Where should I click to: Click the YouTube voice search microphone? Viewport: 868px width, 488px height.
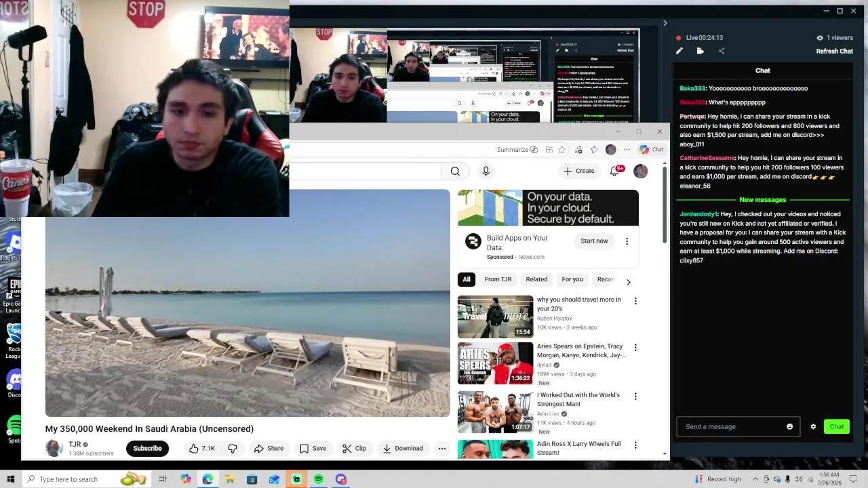(486, 171)
